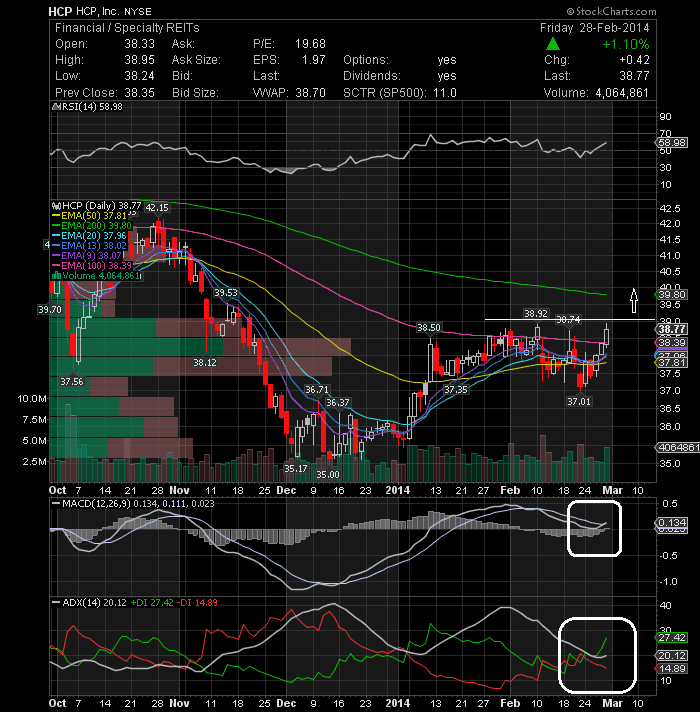Select the EMA(50) 37.81 legend entry

tap(89, 216)
